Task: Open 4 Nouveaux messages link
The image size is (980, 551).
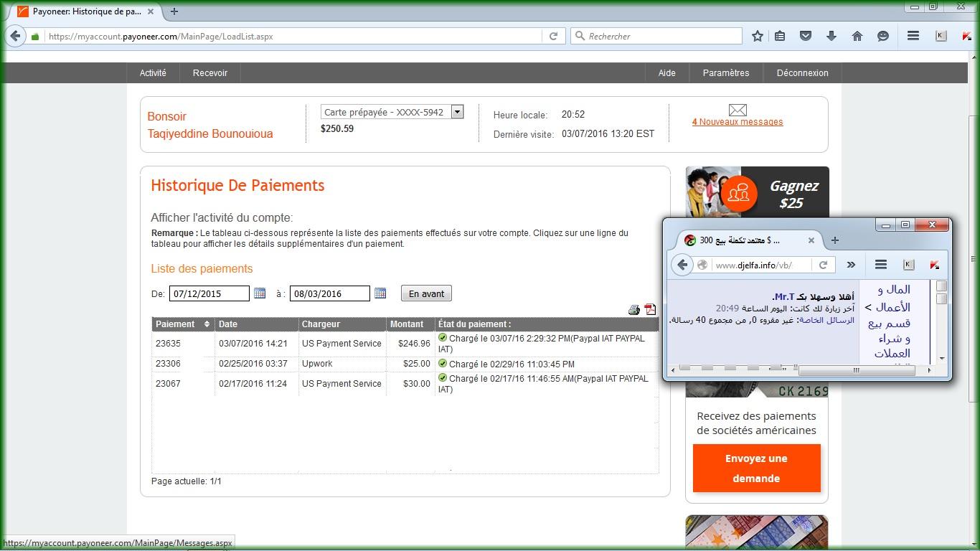Action: [x=738, y=122]
